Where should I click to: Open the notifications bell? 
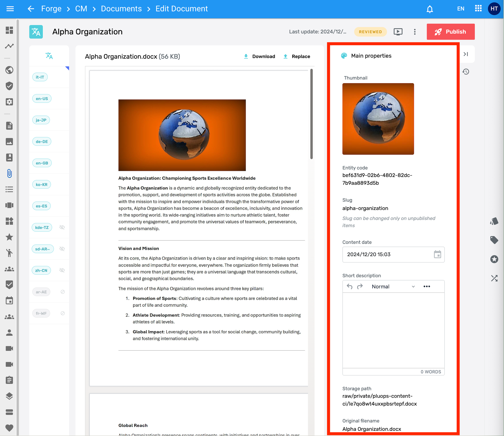coord(430,9)
